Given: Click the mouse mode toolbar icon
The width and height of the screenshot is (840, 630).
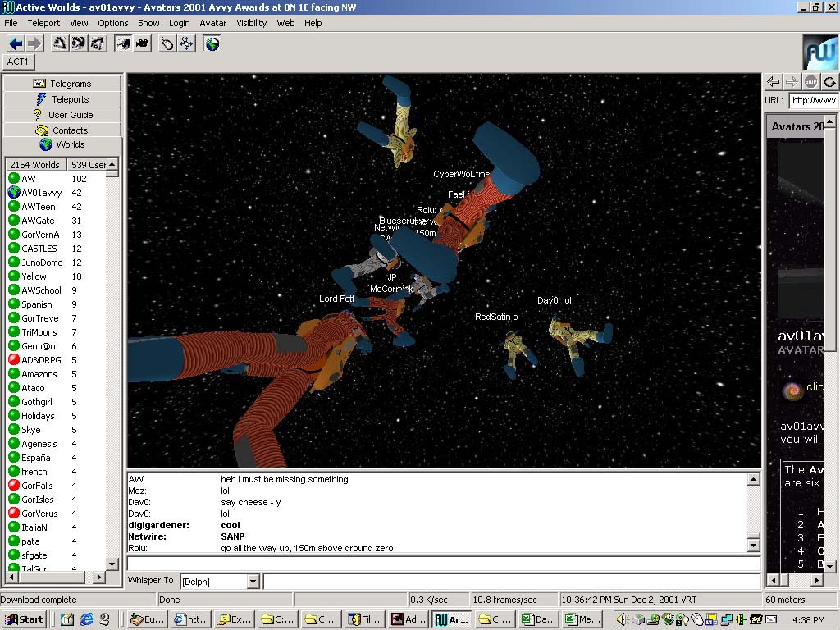Looking at the screenshot, I should (x=167, y=43).
